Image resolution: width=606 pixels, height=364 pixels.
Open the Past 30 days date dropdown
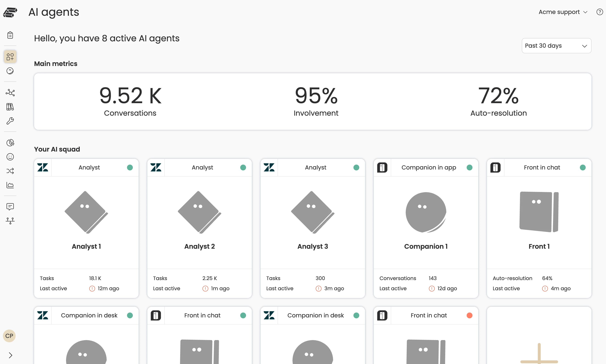point(556,46)
